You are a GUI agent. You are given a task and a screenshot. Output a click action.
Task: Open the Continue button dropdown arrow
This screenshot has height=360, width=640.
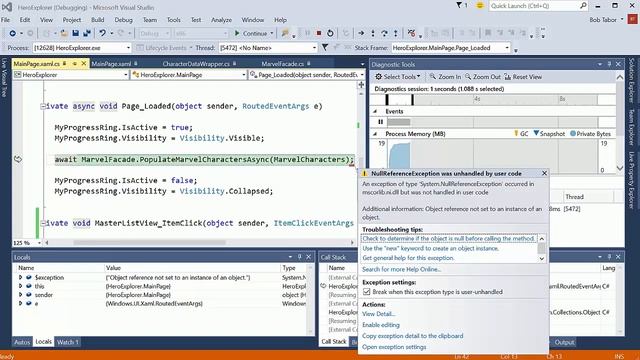tap(272, 33)
